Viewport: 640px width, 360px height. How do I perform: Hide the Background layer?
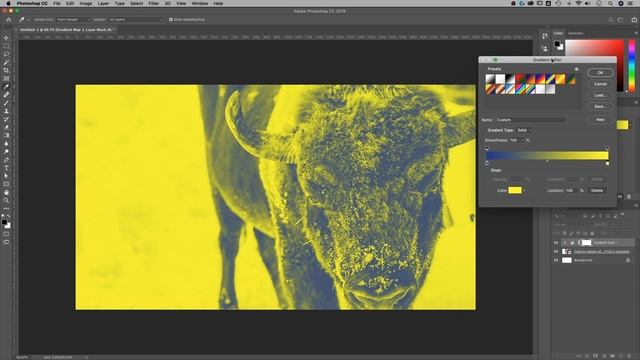[556, 260]
